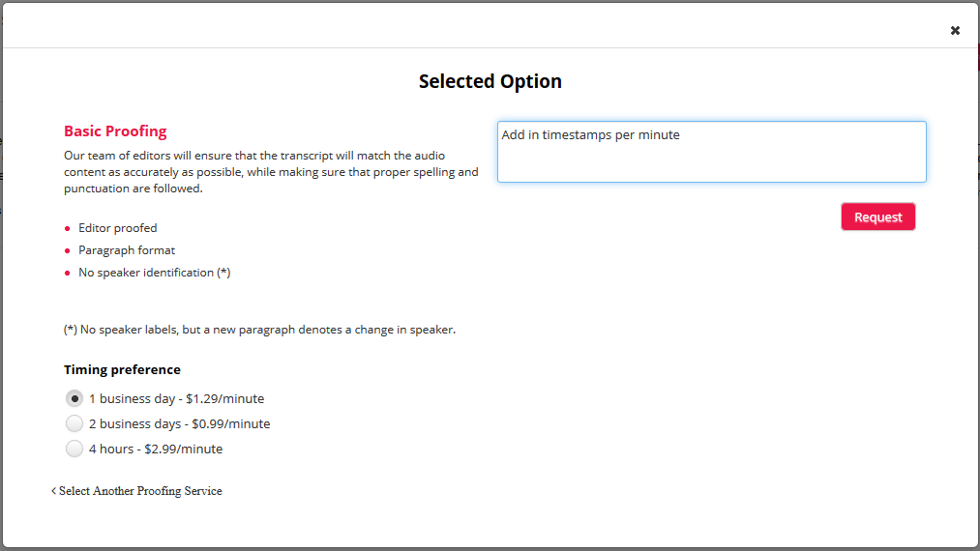This screenshot has height=551, width=980.
Task: Click the red bullet beside Paragraph format
Action: 68,250
